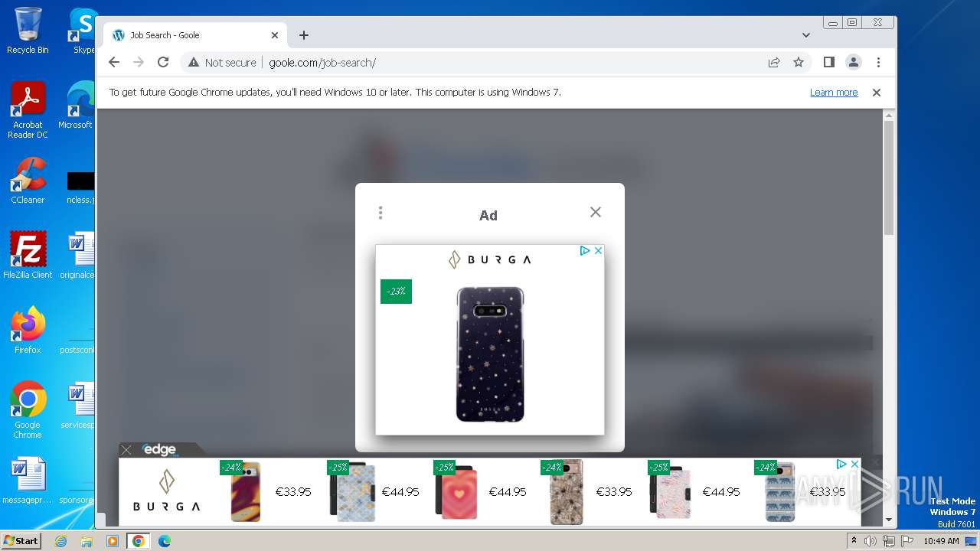
Task: Open Microsoft Edge from taskbar
Action: pyautogui.click(x=164, y=541)
